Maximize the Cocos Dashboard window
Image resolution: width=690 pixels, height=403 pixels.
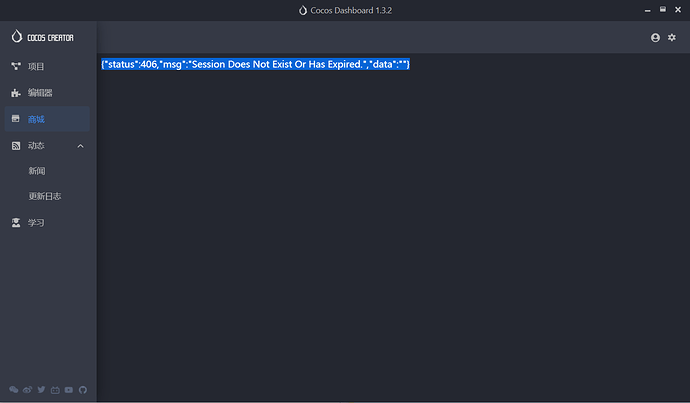[x=663, y=9]
